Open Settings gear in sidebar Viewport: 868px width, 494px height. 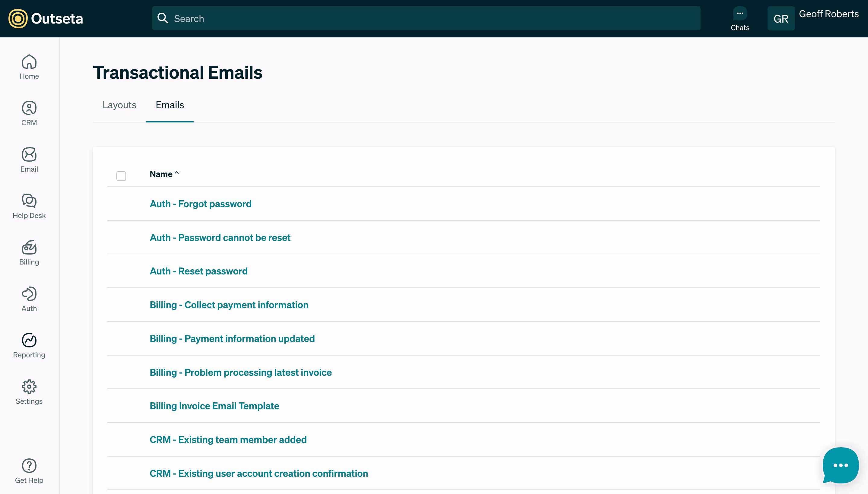click(29, 392)
